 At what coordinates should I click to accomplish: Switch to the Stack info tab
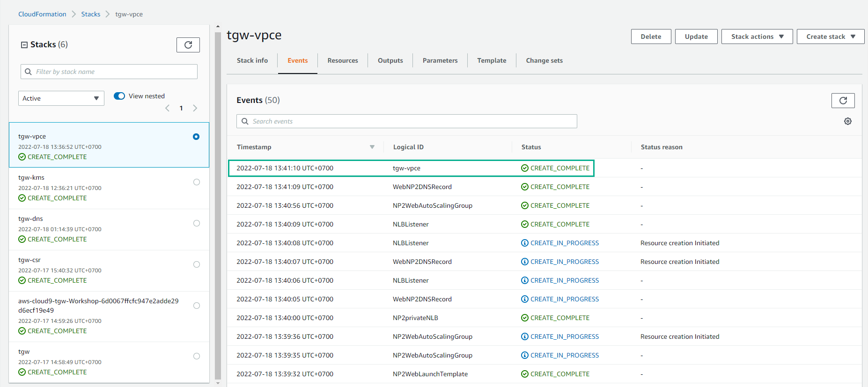click(x=252, y=60)
